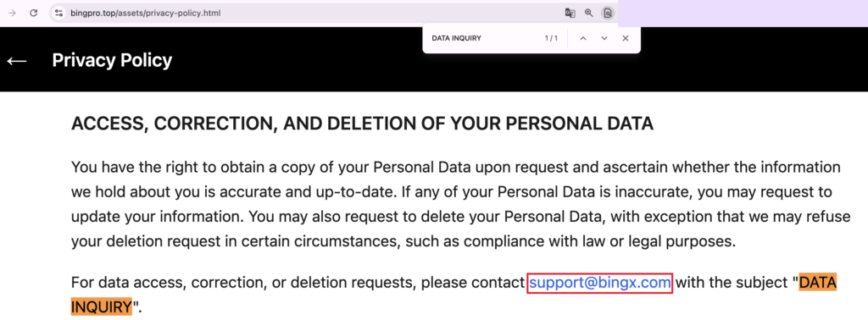Click the find-in-page icon in address bar
Image resolution: width=868 pixels, height=320 pixels.
[x=607, y=13]
